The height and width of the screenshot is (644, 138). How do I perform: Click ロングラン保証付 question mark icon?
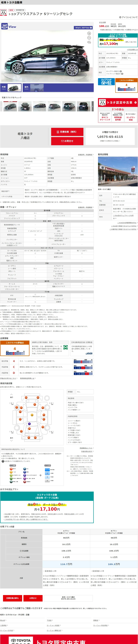(x=121, y=71)
